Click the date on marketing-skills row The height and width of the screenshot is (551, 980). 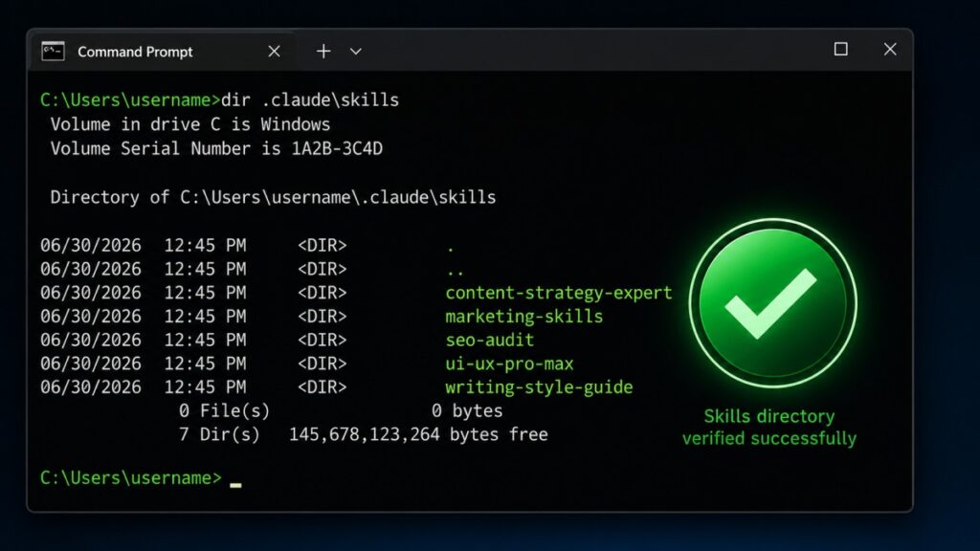91,317
